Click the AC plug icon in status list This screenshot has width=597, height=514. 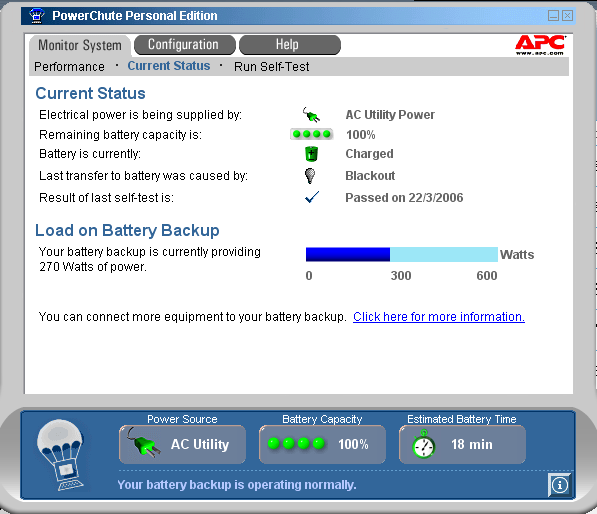pyautogui.click(x=311, y=115)
